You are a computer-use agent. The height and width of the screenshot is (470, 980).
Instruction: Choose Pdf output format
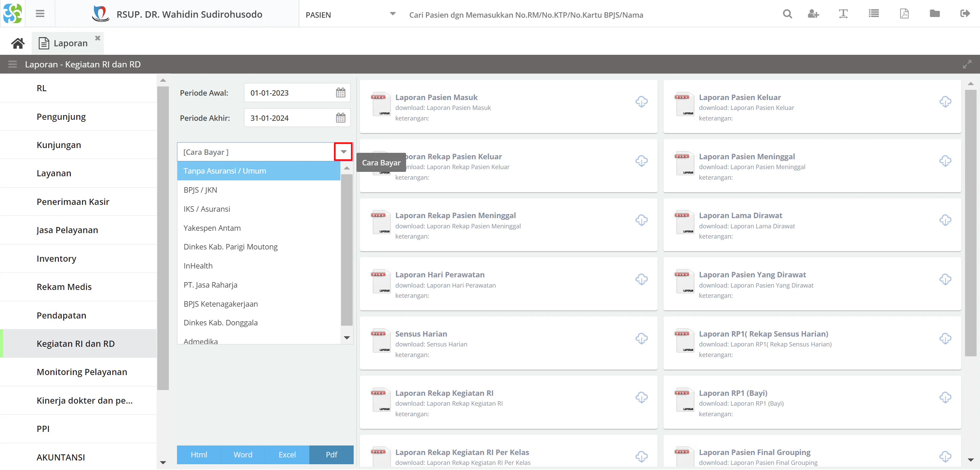pyautogui.click(x=331, y=454)
